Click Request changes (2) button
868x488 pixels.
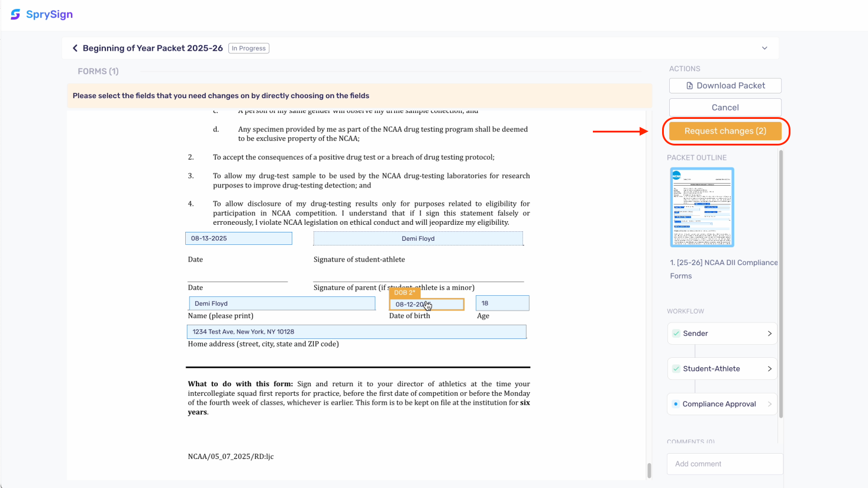(x=725, y=131)
